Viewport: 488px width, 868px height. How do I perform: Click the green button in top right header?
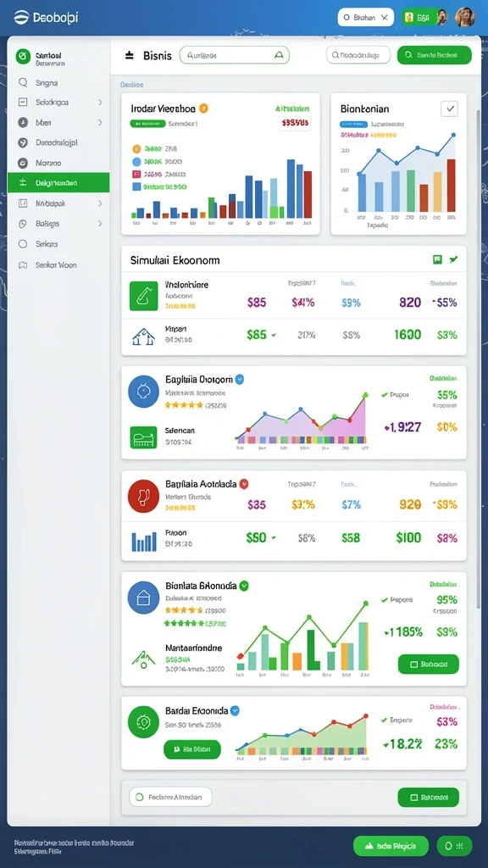tap(435, 55)
